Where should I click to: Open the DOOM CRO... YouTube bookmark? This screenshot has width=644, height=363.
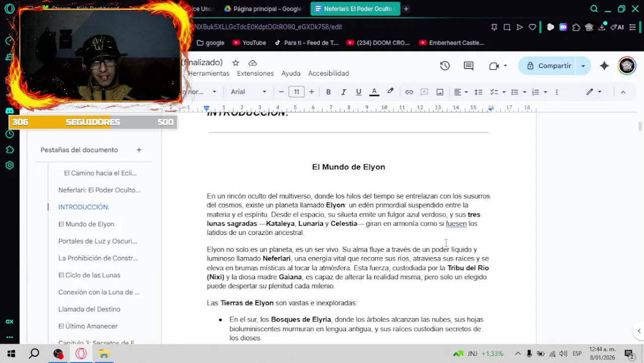point(378,43)
